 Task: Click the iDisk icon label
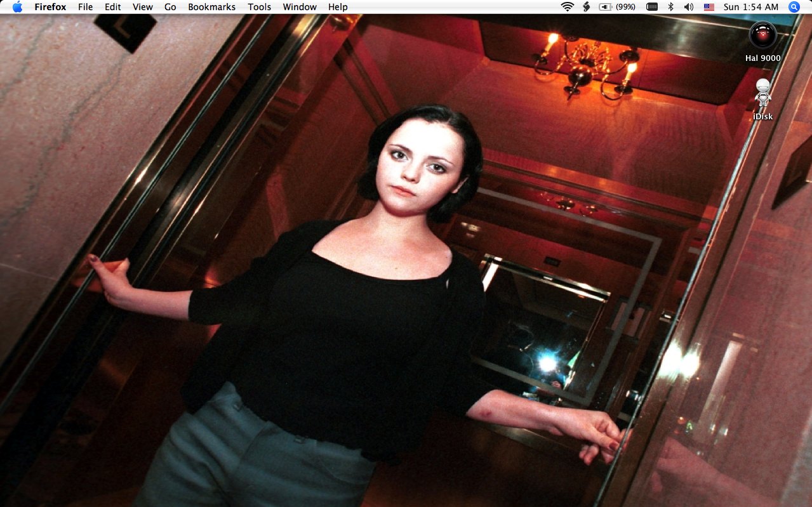coord(762,117)
